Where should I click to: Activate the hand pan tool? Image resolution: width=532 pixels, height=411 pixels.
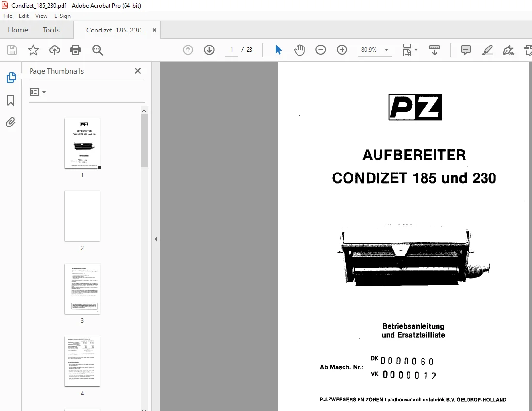click(x=299, y=50)
